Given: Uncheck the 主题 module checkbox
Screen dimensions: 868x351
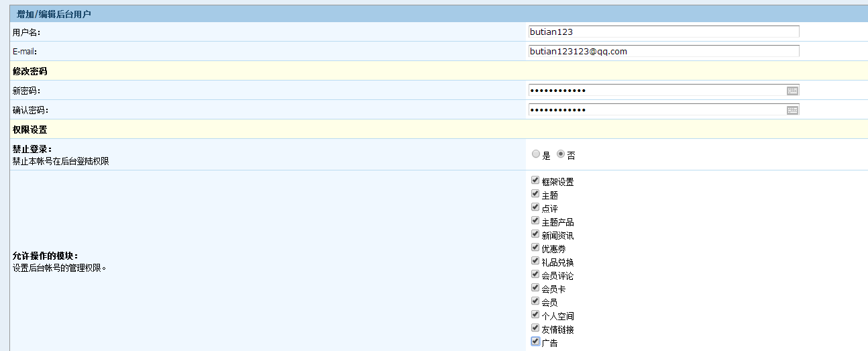Looking at the screenshot, I should click(535, 194).
